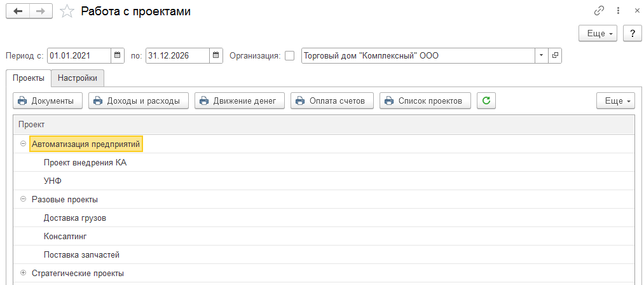Collapse the Разовые проекты group
The image size is (644, 285).
pos(23,200)
